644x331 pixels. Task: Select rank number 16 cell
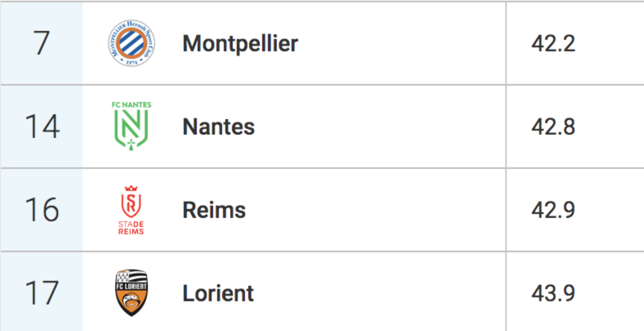tap(42, 210)
